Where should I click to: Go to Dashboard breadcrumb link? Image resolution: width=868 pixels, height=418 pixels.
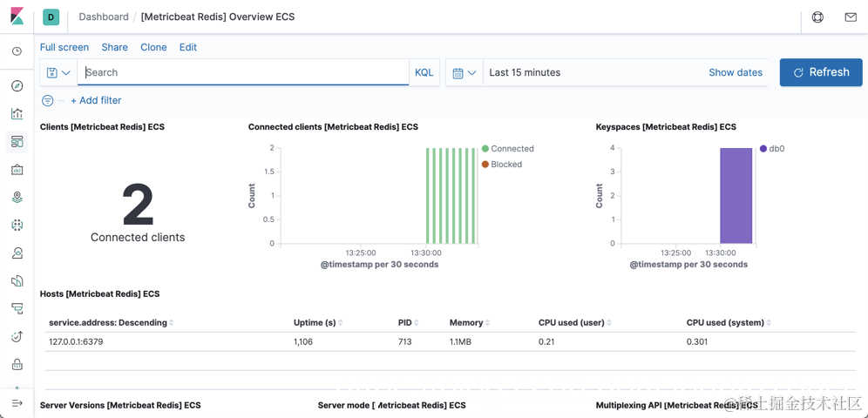[x=104, y=17]
